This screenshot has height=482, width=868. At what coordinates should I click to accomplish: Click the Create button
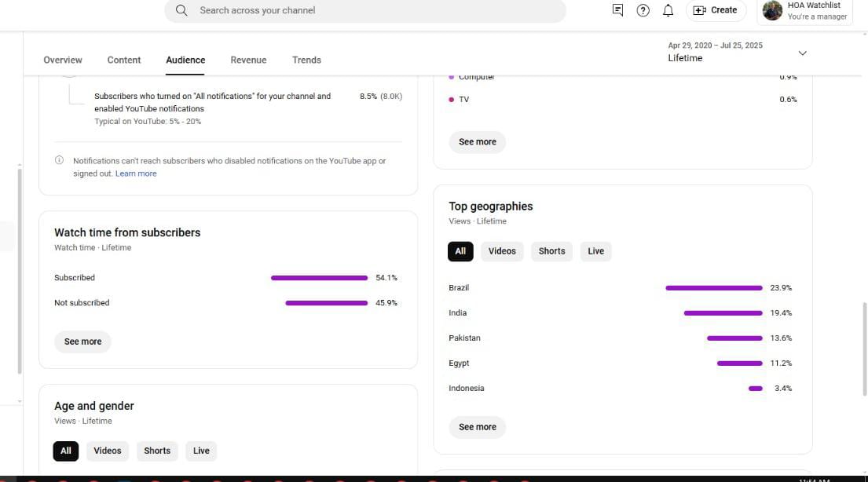click(715, 10)
